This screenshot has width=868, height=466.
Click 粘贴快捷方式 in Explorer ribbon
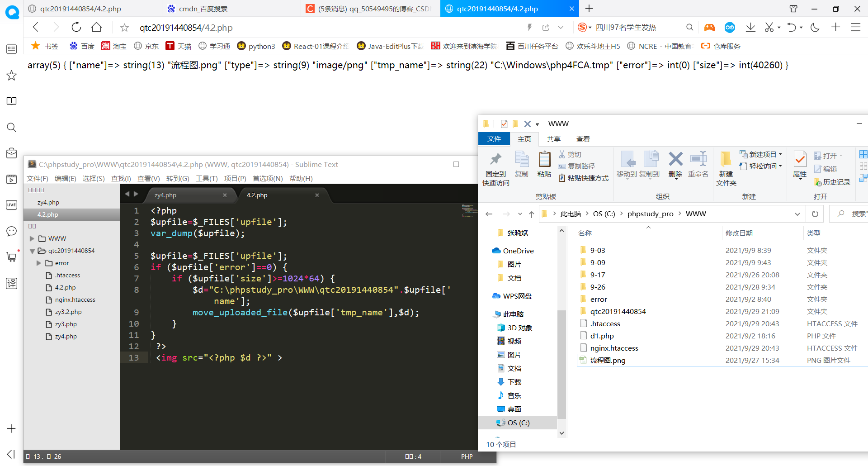click(x=584, y=178)
